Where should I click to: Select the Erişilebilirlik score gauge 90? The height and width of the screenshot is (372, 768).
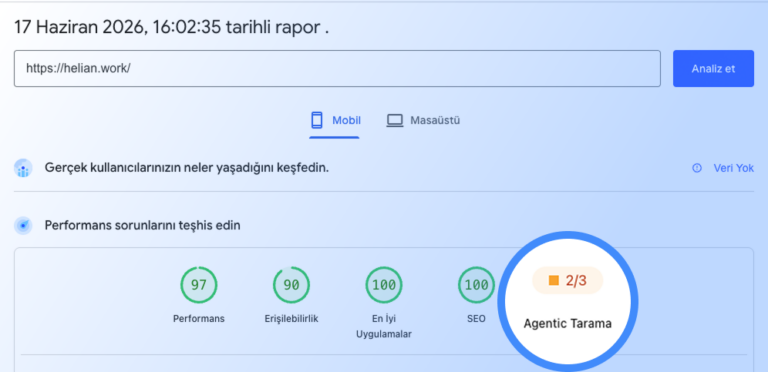[x=291, y=285]
